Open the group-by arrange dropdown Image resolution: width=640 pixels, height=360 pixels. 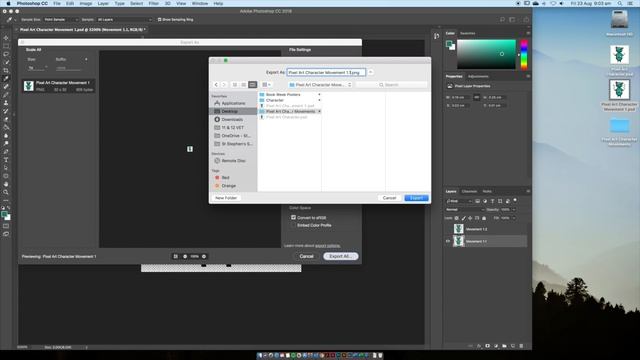[x=266, y=84]
